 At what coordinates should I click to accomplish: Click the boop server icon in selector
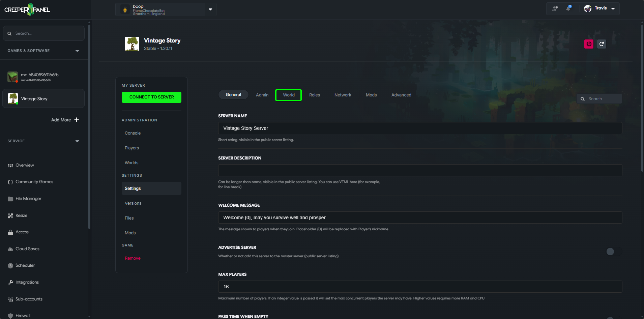[x=125, y=10]
